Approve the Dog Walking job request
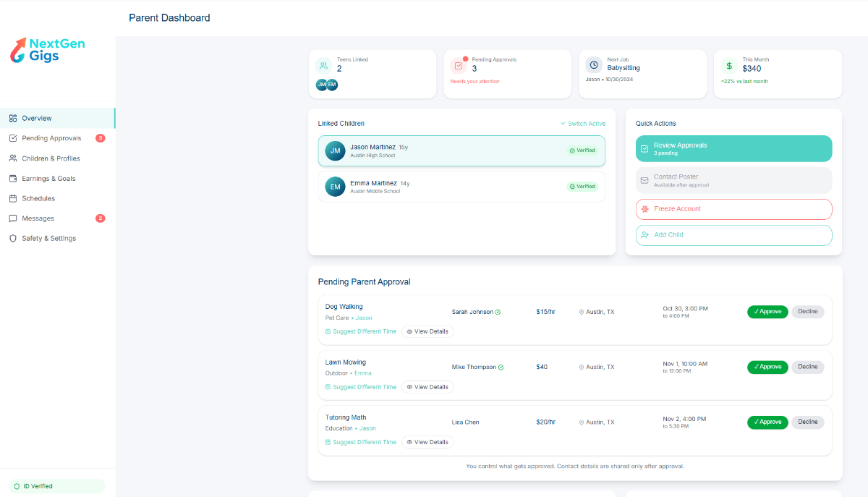Viewport: 868px width, 497px height. (767, 311)
